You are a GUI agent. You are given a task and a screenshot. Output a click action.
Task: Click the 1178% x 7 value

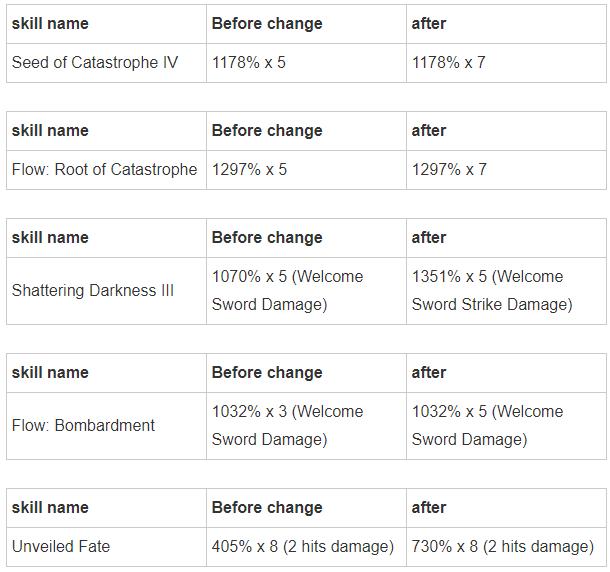[449, 62]
